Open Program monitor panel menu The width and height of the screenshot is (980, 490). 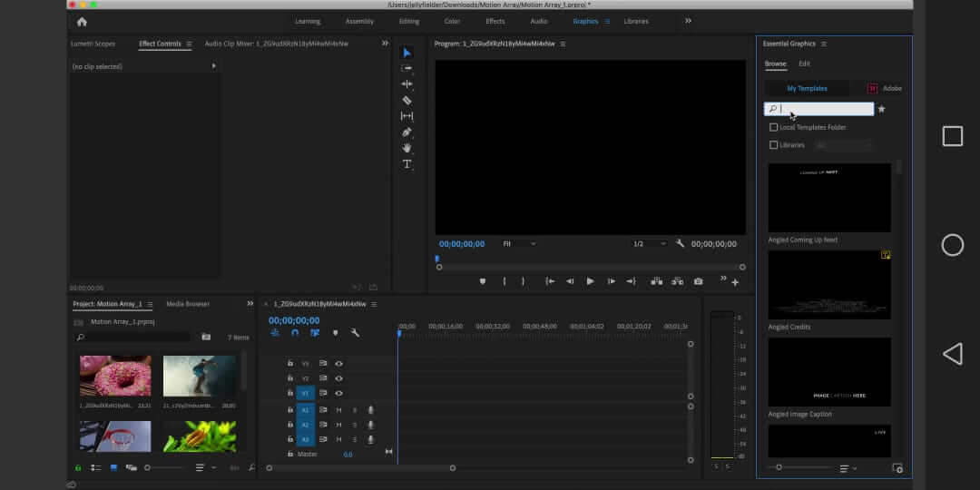click(x=563, y=44)
